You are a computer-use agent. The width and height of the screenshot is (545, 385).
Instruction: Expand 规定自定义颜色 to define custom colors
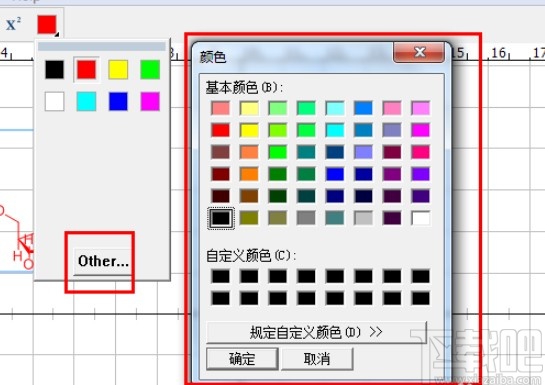316,333
